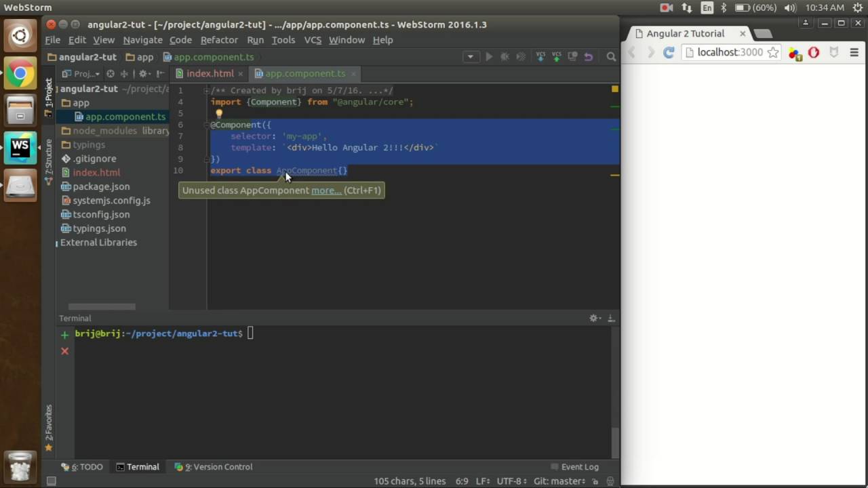
Task: Open the 6: TODO tool window tab
Action: point(82,467)
